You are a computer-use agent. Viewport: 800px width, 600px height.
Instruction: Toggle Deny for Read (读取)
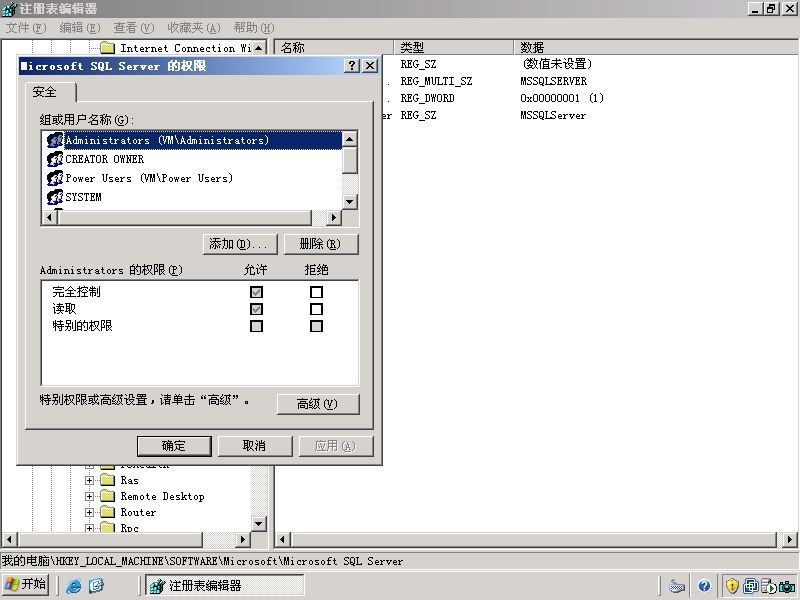point(316,309)
